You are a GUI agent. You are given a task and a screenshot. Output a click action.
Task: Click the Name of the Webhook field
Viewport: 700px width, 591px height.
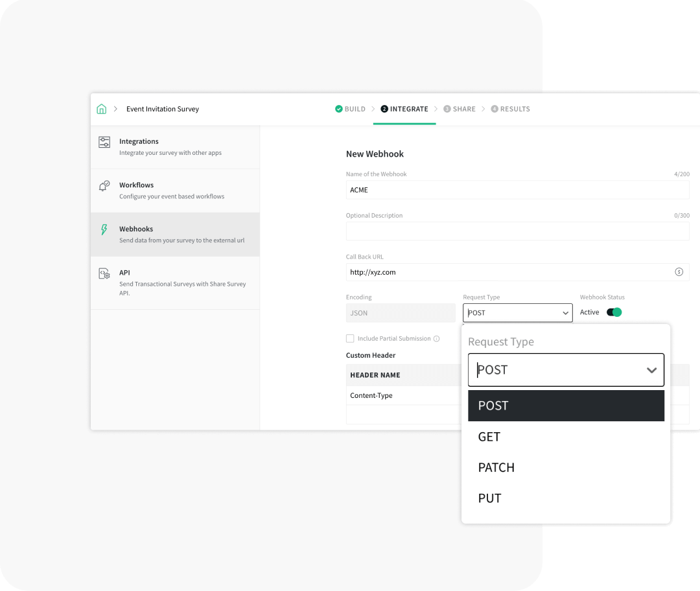[517, 190]
